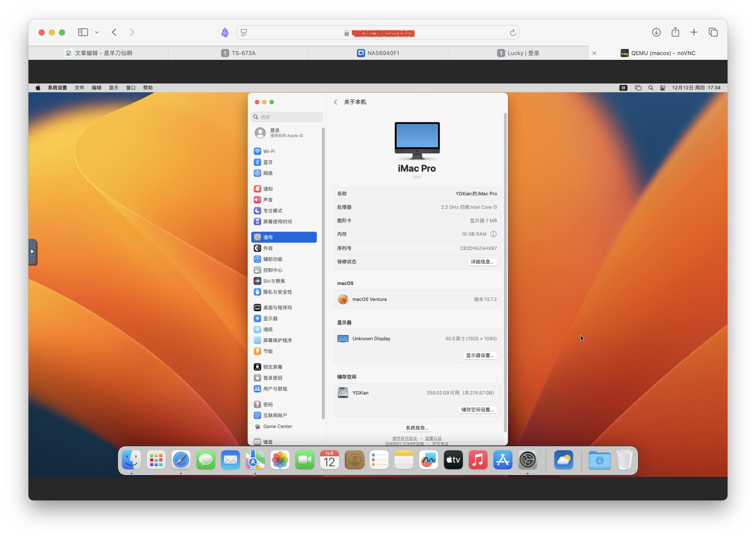This screenshot has width=756, height=538.
Task: Open 系统设置 menu in menu bar
Action: point(57,88)
